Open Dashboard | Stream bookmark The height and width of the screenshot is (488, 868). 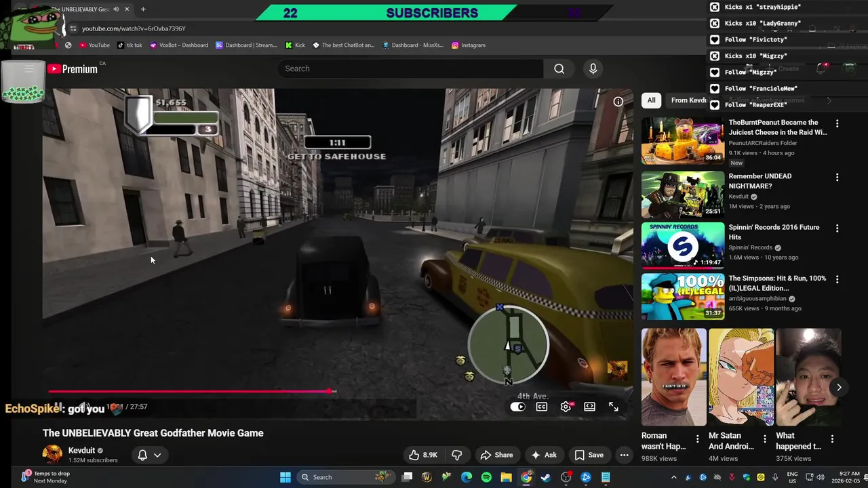tap(246, 45)
